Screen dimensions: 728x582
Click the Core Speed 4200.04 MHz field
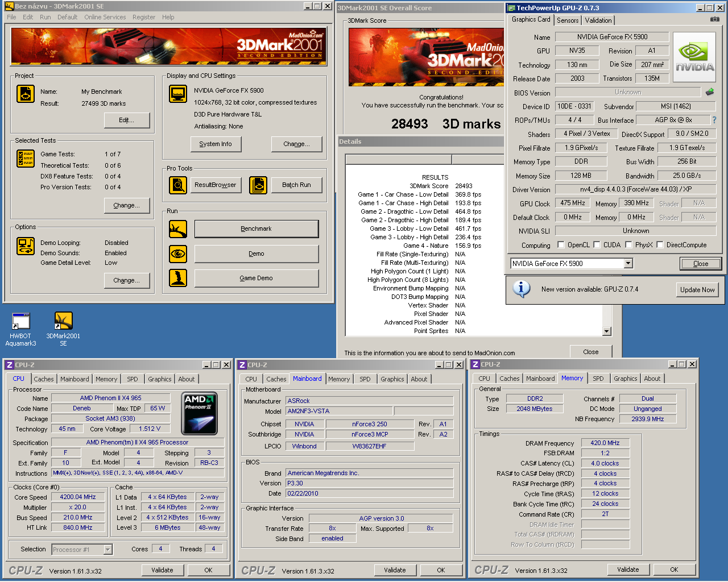click(78, 497)
